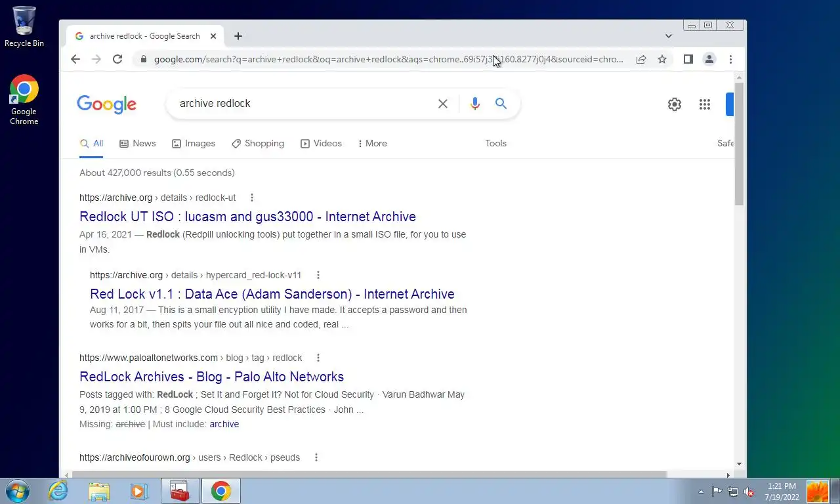Start voice search with the microphone icon
The height and width of the screenshot is (504, 840).
[475, 104]
